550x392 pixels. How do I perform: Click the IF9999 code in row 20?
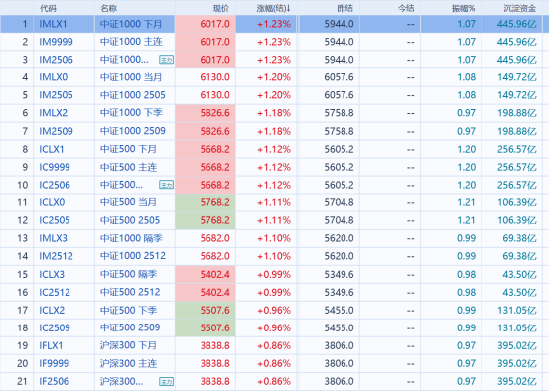point(54,363)
